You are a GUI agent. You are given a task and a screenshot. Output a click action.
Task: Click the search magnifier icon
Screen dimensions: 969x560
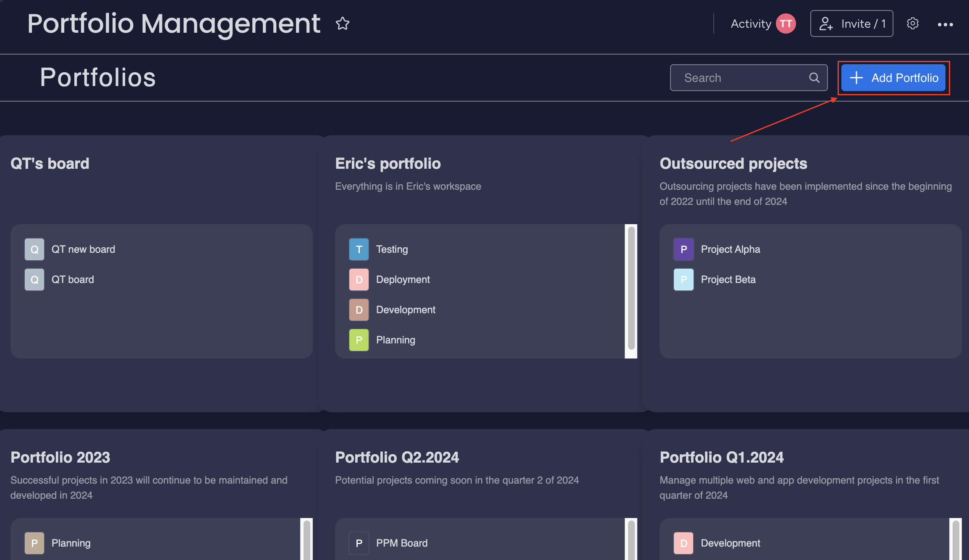(814, 78)
